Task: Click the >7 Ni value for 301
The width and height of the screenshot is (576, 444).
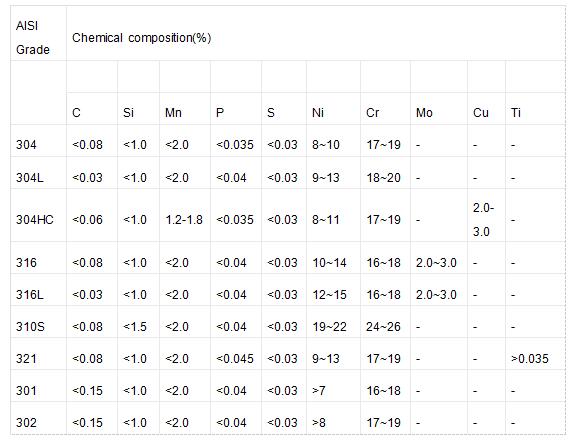Action: (x=319, y=390)
